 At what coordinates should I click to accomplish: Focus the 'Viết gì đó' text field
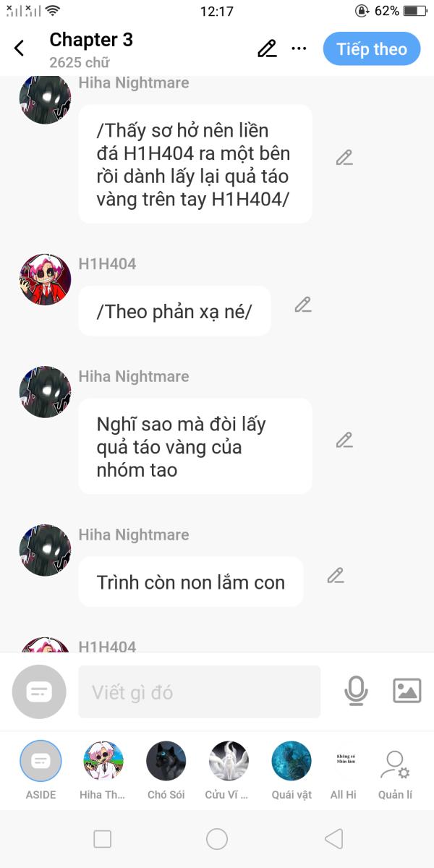(x=200, y=692)
